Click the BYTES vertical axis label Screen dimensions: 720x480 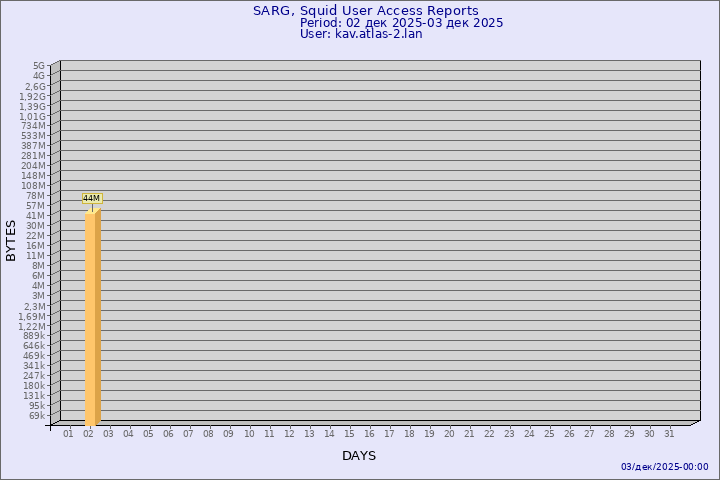pyautogui.click(x=11, y=240)
